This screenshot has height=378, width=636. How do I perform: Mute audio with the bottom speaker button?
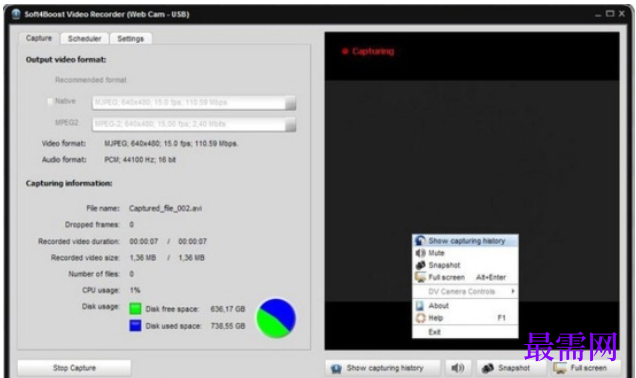click(x=458, y=368)
